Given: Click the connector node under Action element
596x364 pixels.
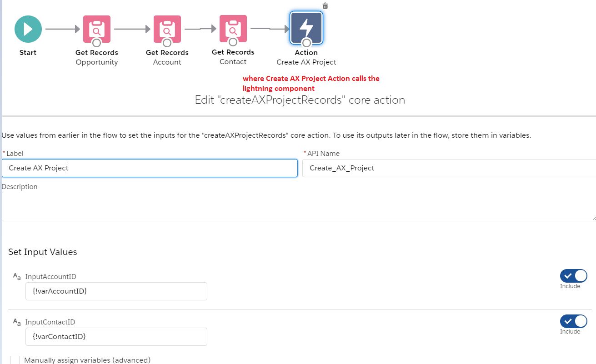Looking at the screenshot, I should pyautogui.click(x=306, y=43).
